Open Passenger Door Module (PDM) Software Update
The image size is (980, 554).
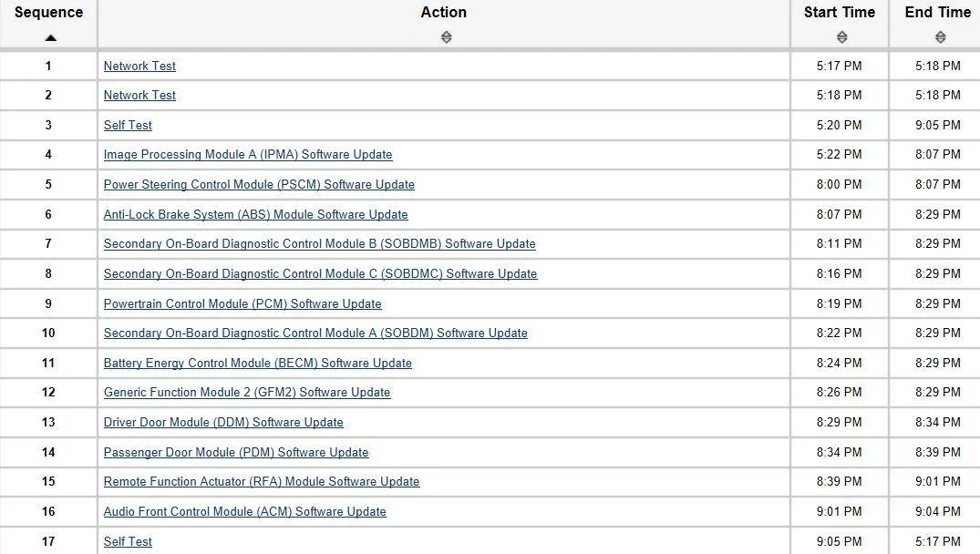[x=236, y=453]
